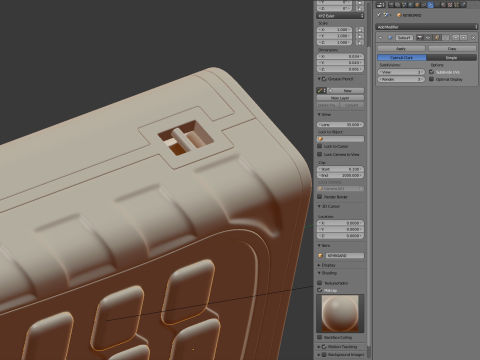Lock the Scale Z value

point(360,42)
